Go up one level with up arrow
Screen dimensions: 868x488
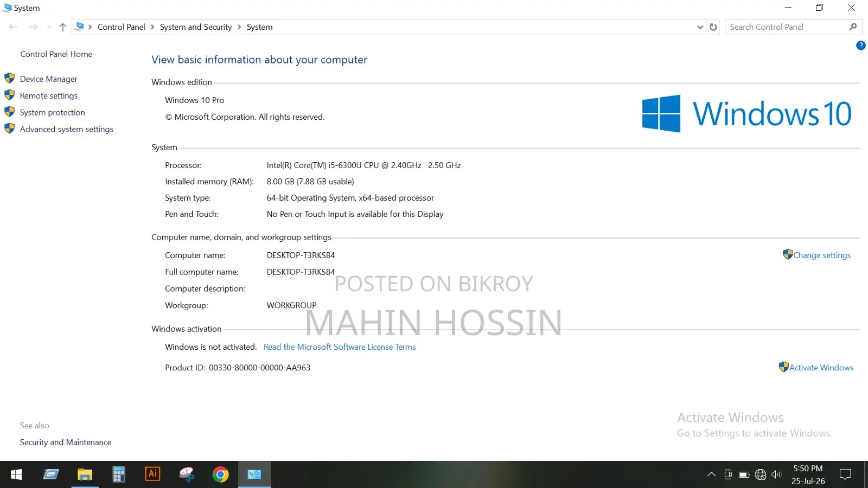[x=62, y=27]
